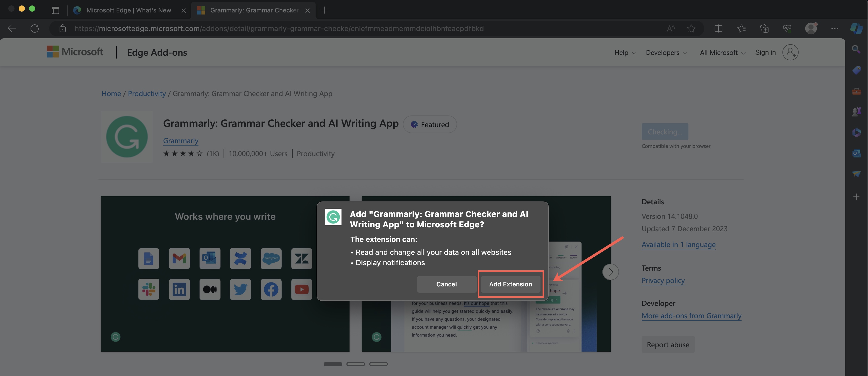This screenshot has width=868, height=376.
Task: Click the Version 14.1048.0 text
Action: point(670,216)
